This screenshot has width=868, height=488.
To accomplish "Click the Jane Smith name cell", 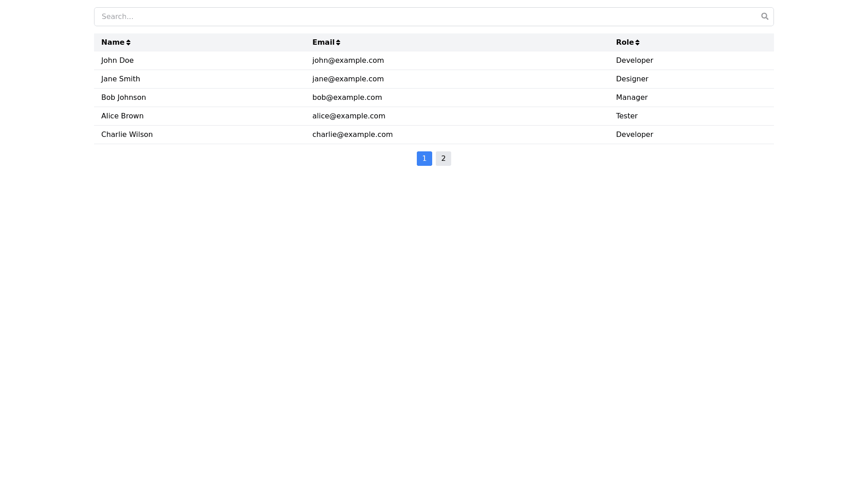I will pyautogui.click(x=121, y=79).
